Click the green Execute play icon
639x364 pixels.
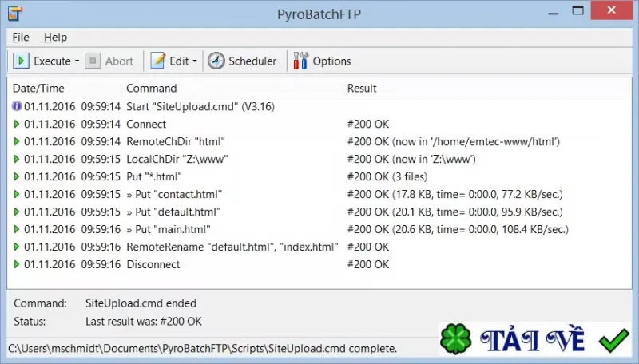[21, 61]
